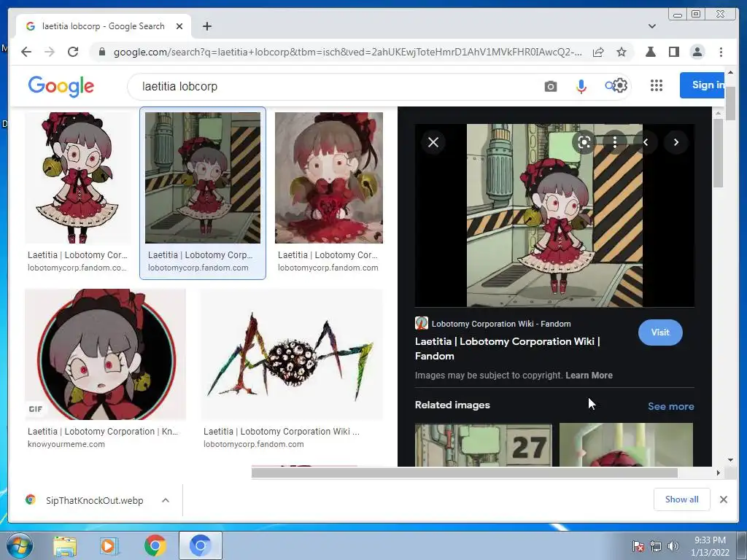
Task: Start voice search with the microphone icon
Action: pyautogui.click(x=581, y=86)
